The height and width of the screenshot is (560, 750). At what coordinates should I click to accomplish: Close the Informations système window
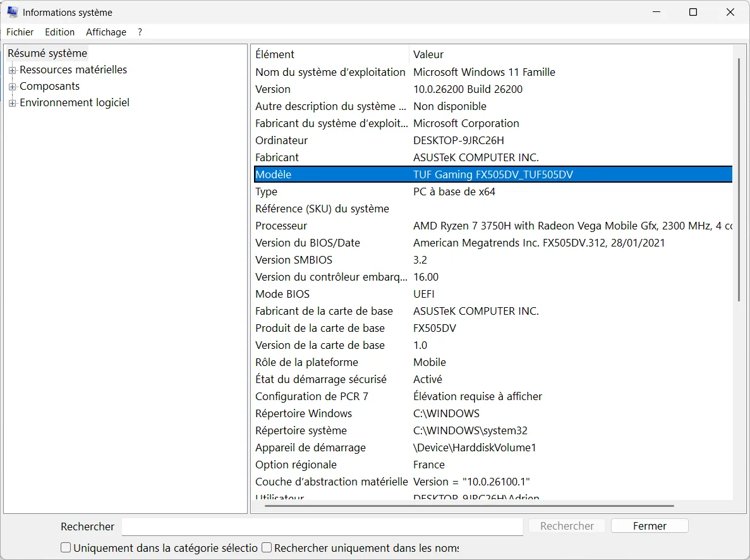(x=730, y=12)
